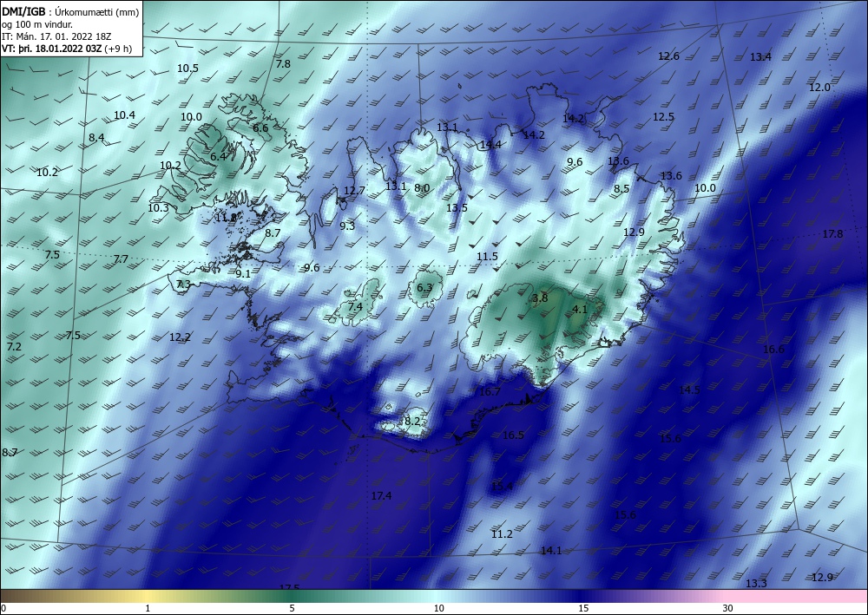Click the 8.0 value label
868x615 pixels.
click(x=422, y=187)
